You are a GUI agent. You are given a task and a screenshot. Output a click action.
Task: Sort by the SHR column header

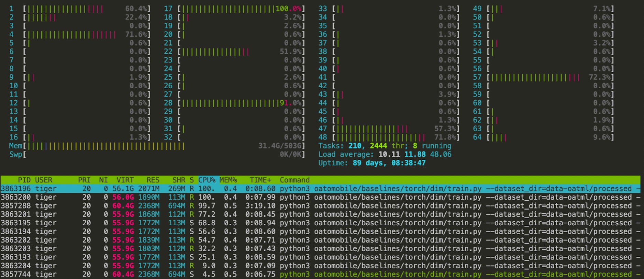point(179,180)
